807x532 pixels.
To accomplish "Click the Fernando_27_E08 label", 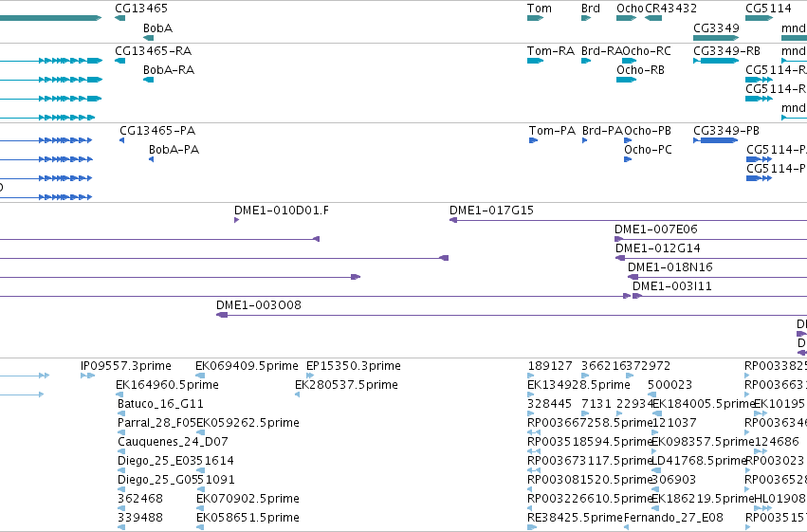I will coord(673,518).
